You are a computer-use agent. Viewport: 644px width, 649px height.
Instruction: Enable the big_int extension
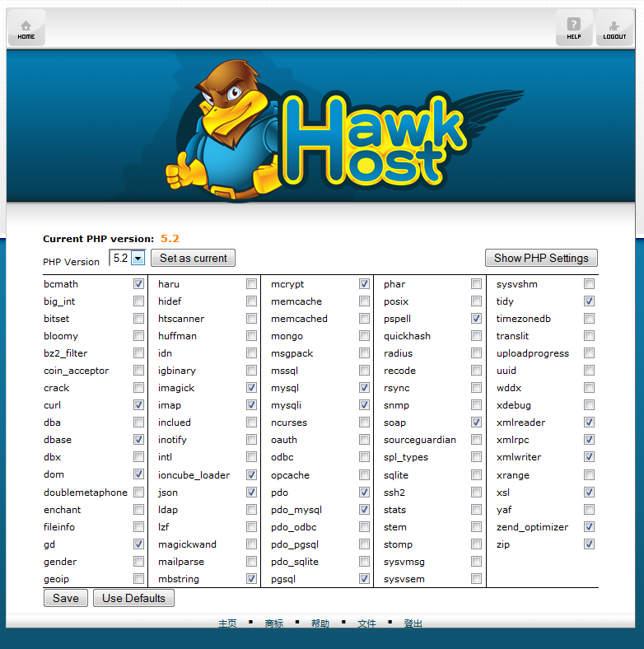pos(138,301)
